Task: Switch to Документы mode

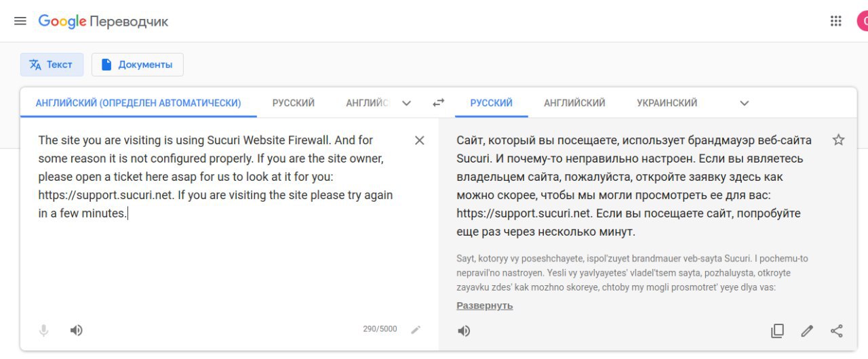Action: point(138,65)
